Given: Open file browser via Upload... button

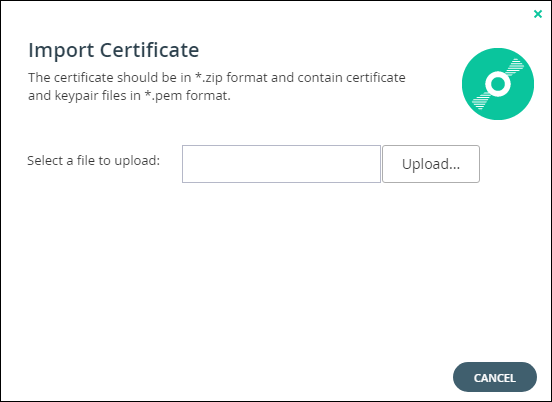Looking at the screenshot, I should tap(431, 164).
